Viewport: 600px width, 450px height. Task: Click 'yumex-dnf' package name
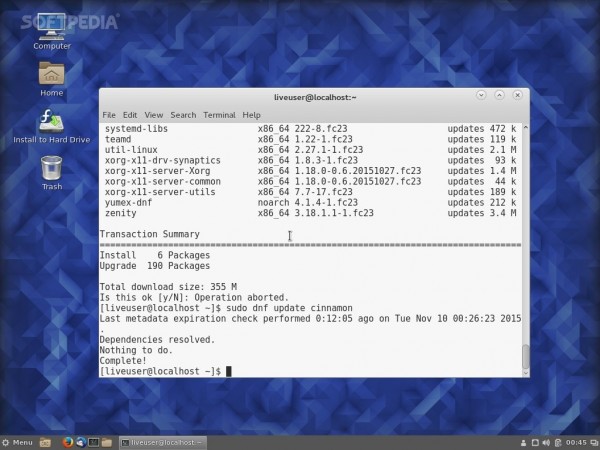[128, 202]
